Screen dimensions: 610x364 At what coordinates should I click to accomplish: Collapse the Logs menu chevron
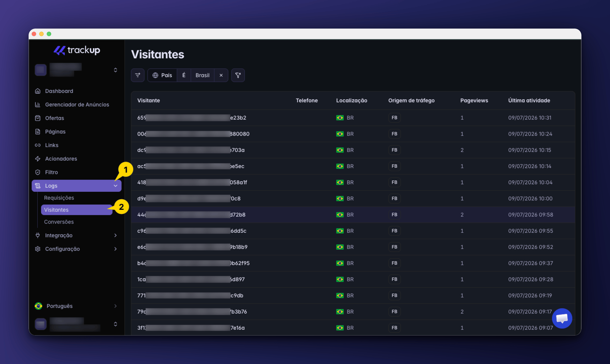(x=115, y=186)
